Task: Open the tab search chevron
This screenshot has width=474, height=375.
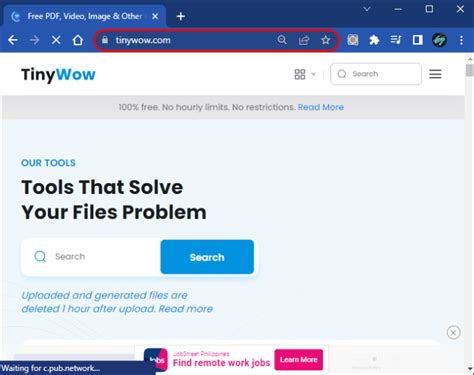Action: pos(367,9)
